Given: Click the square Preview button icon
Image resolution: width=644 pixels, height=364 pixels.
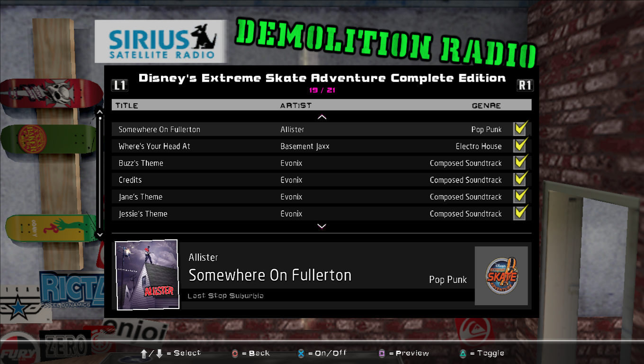Looking at the screenshot, I should tap(382, 354).
